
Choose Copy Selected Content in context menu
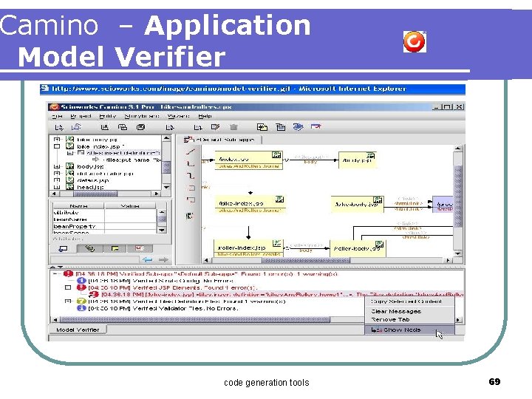(409, 301)
